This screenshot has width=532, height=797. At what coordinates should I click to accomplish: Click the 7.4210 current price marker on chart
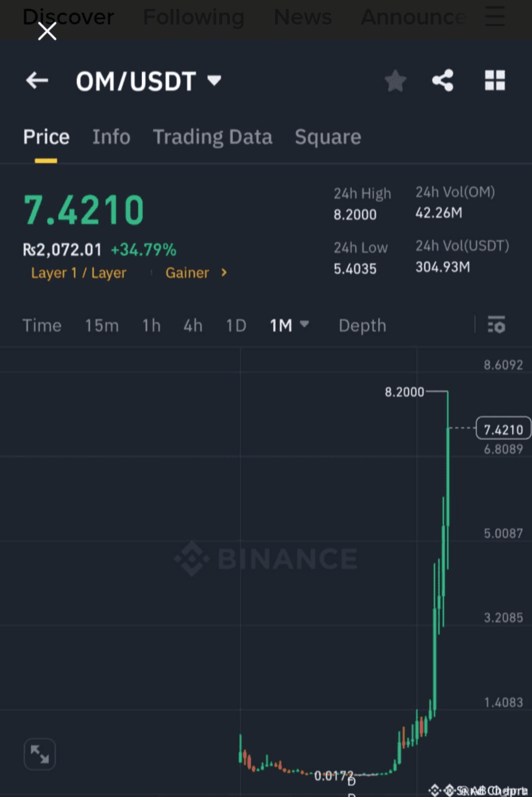(503, 428)
